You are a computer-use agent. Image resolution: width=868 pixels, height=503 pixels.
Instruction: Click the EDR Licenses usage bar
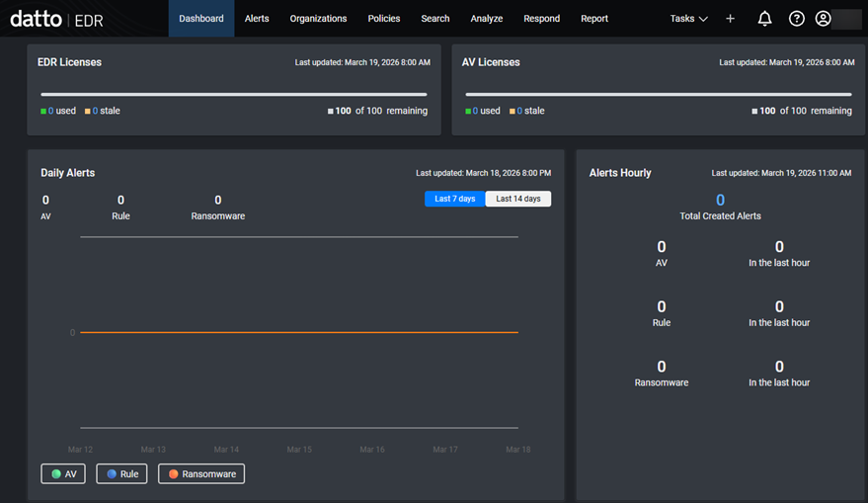234,95
